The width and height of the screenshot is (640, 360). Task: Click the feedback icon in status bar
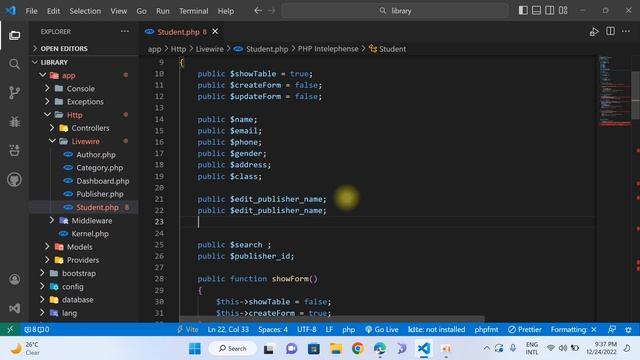tap(611, 329)
